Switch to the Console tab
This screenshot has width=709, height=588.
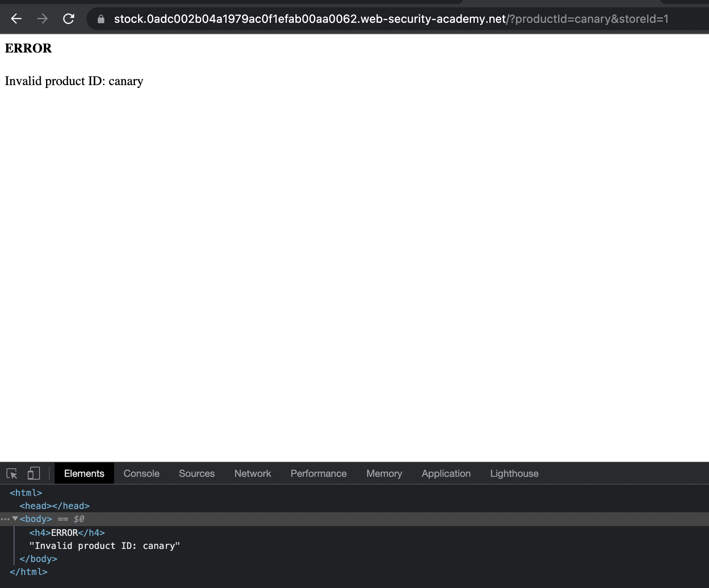click(x=141, y=474)
